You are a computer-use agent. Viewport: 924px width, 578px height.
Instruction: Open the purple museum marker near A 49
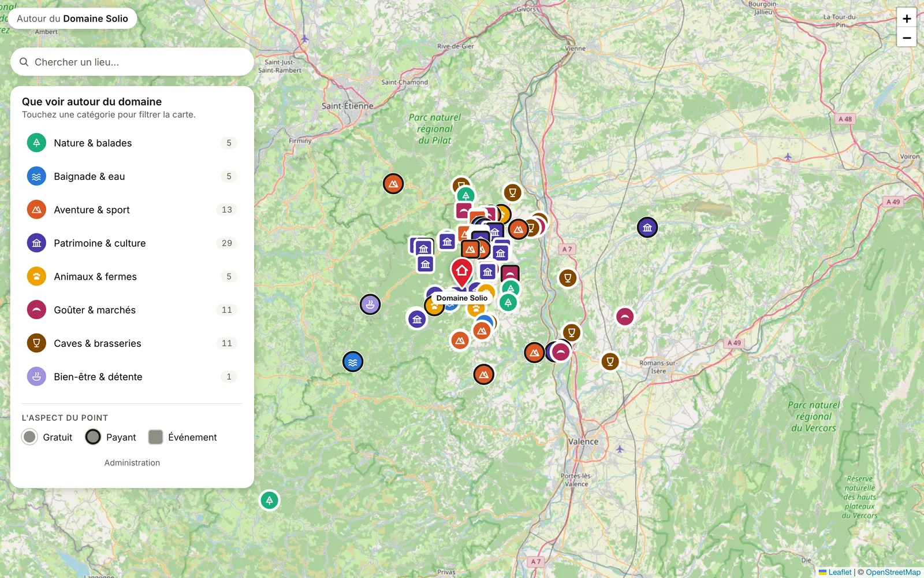coord(647,228)
